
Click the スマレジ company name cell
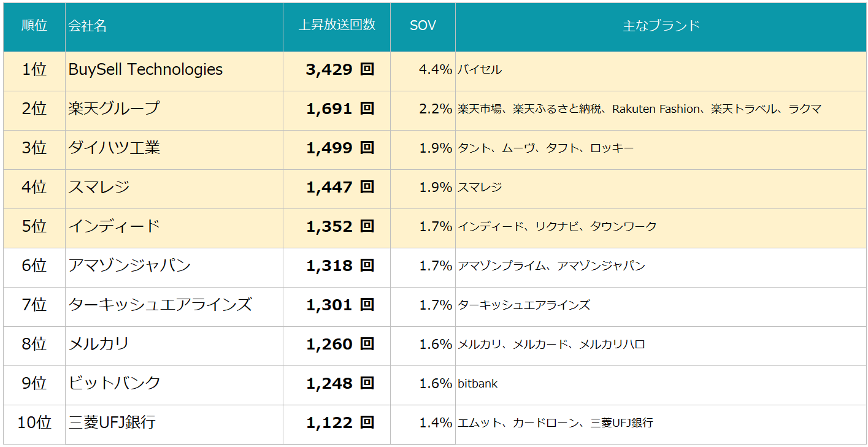(99, 187)
